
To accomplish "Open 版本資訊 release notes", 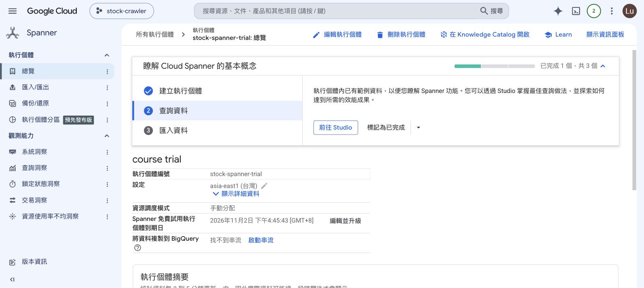I will coord(34,262).
